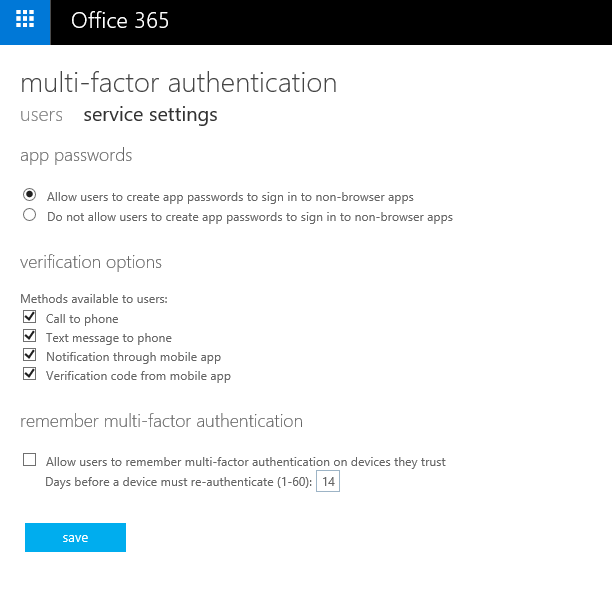This screenshot has height=604, width=612.
Task: Select the service settings tab
Action: [x=150, y=115]
